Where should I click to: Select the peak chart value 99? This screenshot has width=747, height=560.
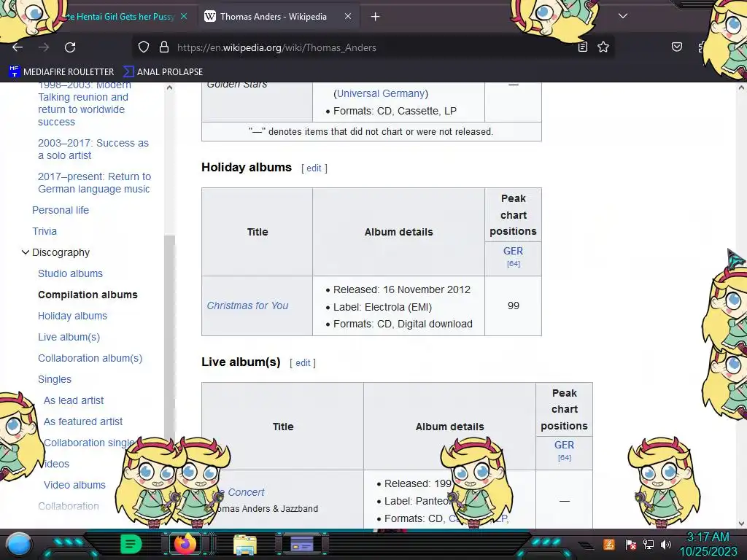coord(513,306)
